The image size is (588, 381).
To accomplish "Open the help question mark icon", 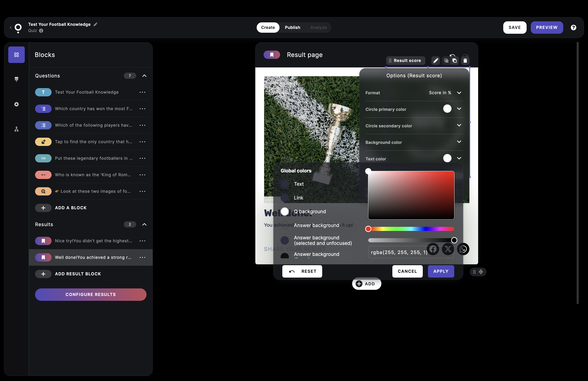I will click(573, 27).
